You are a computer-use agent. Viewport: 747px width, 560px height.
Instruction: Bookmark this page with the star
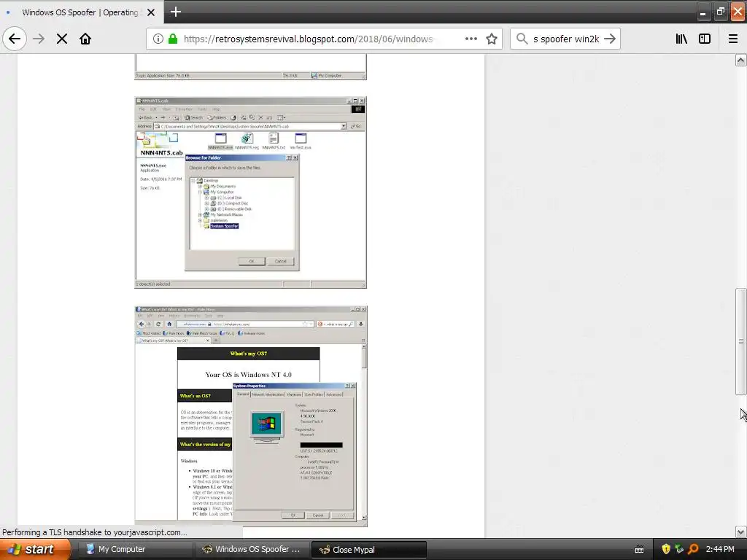492,39
